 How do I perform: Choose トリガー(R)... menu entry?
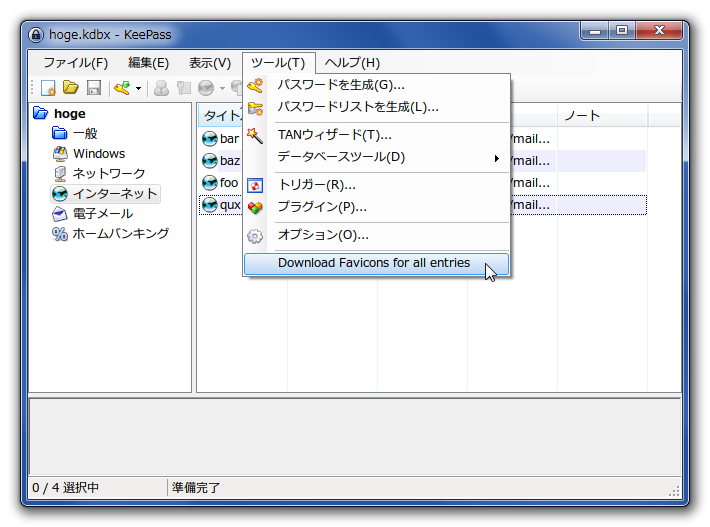[377, 185]
